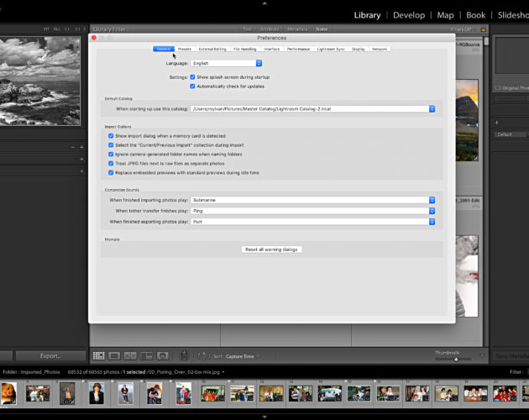Toggle Original Photo checkbox in right panel

tap(498, 88)
